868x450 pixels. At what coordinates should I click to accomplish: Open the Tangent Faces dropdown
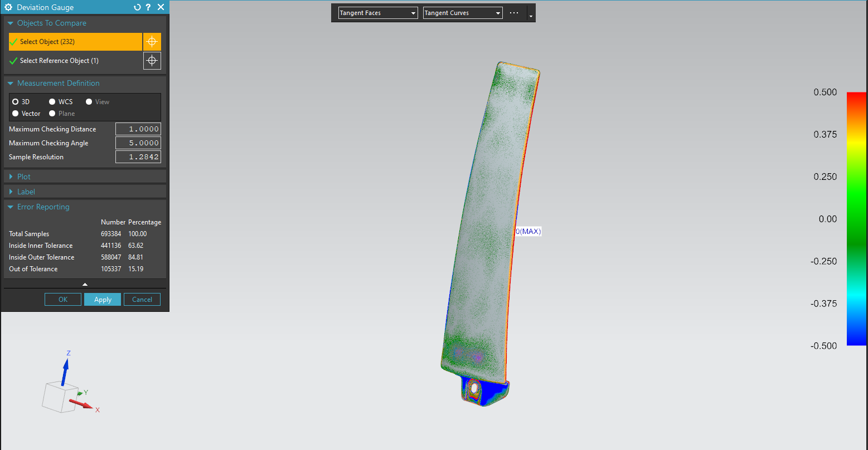pyautogui.click(x=378, y=13)
